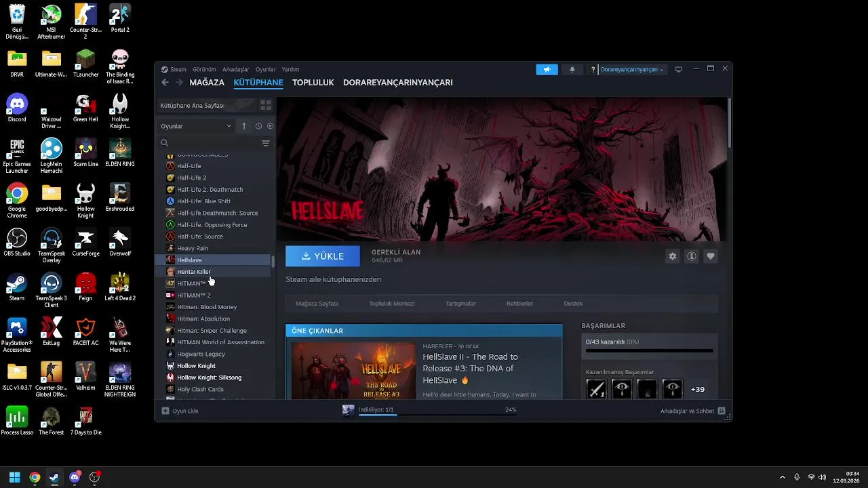This screenshot has height=488, width=868.
Task: Open the Mağaza Sayfası link
Action: tap(317, 304)
